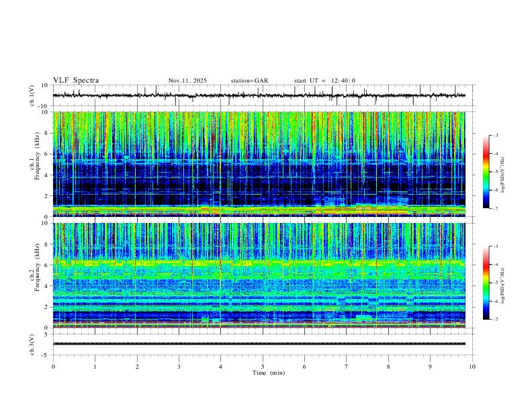This screenshot has width=532, height=411.
Task: Click the ch.1 spectrogram plot
Action: (259, 164)
